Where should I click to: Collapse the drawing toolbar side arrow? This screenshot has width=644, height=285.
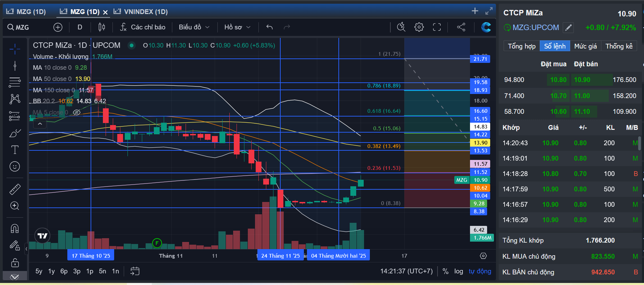coord(26,249)
